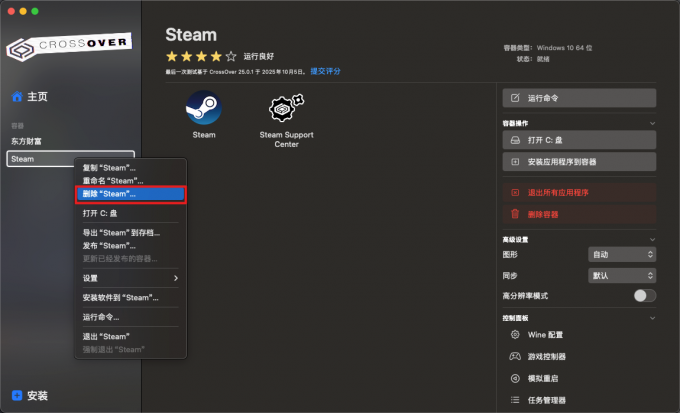Screen dimensions: 680x413
Task: Choose 退出 “Steam” menu item
Action: [131, 337]
